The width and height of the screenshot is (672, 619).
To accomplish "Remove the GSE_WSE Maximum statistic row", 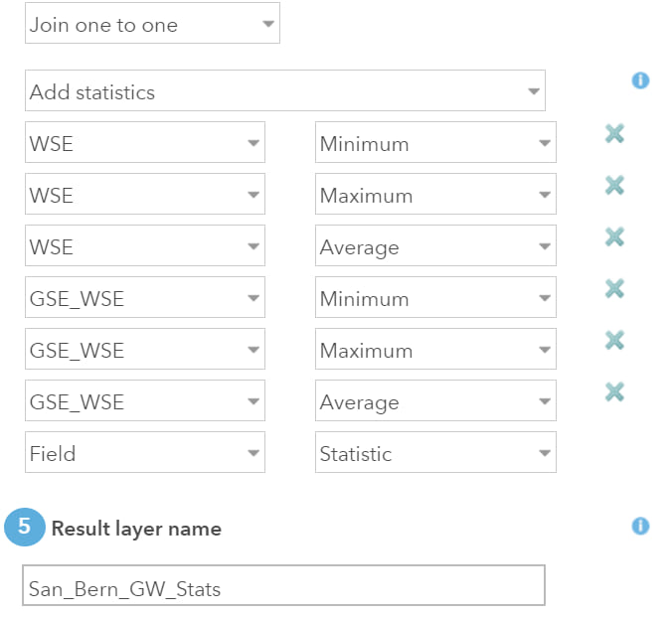I will coord(614,340).
